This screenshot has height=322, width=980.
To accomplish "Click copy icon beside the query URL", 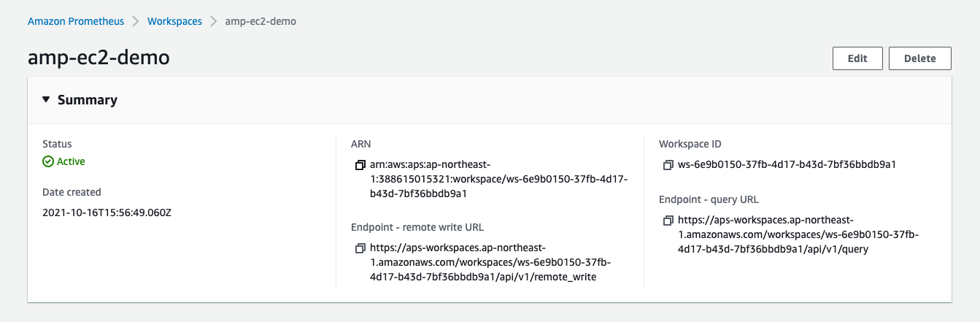I will point(668,221).
